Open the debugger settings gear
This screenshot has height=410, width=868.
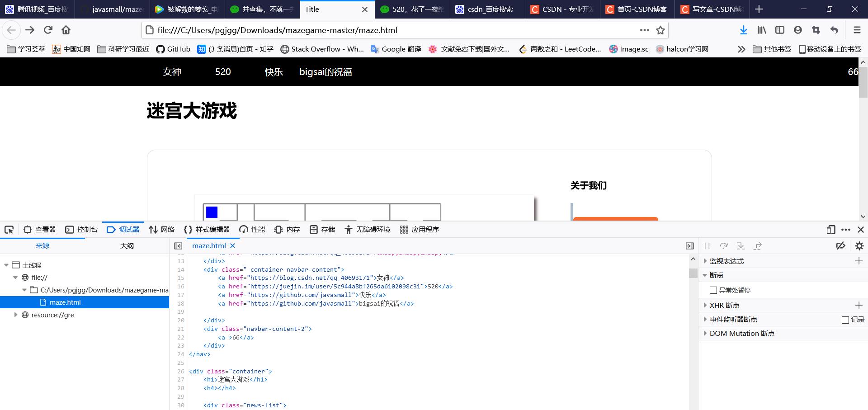click(859, 246)
